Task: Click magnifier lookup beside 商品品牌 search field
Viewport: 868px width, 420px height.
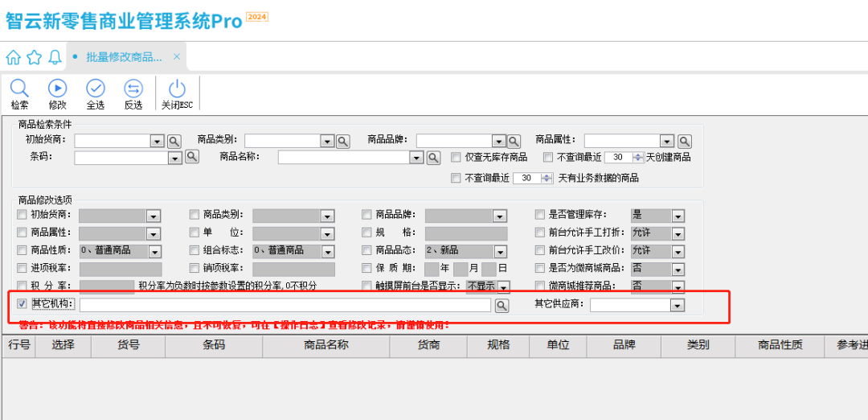Action: (x=514, y=141)
